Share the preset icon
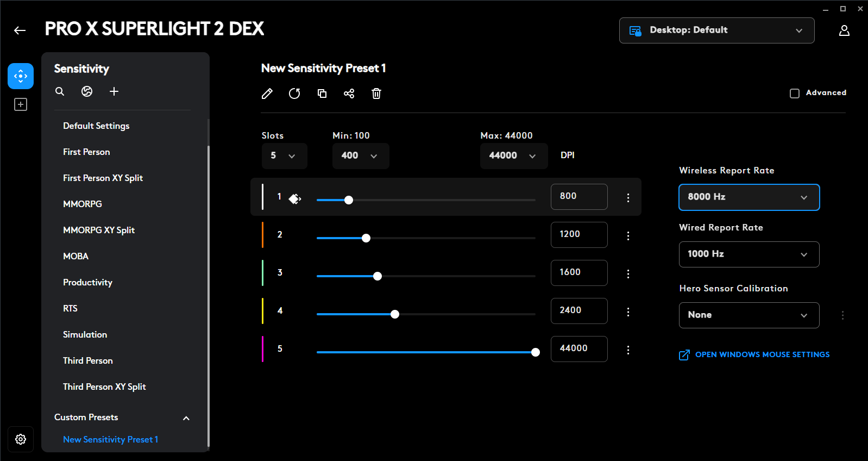 [x=349, y=94]
